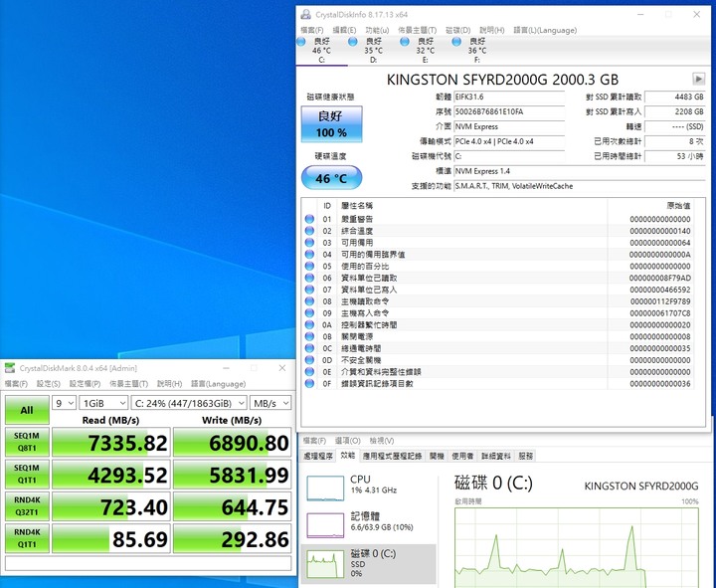This screenshot has height=588, width=716.
Task: Open Task Manager 選項(O) menu
Action: pyautogui.click(x=347, y=441)
